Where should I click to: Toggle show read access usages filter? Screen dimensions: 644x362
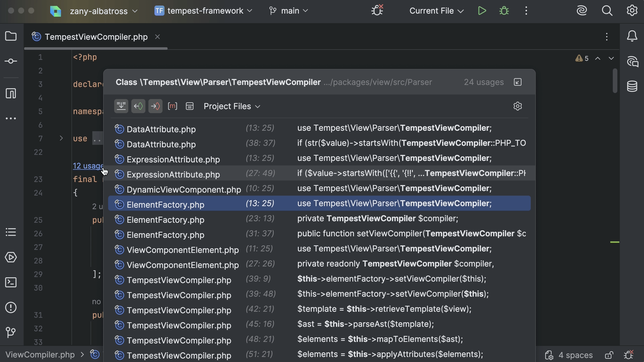pyautogui.click(x=138, y=106)
